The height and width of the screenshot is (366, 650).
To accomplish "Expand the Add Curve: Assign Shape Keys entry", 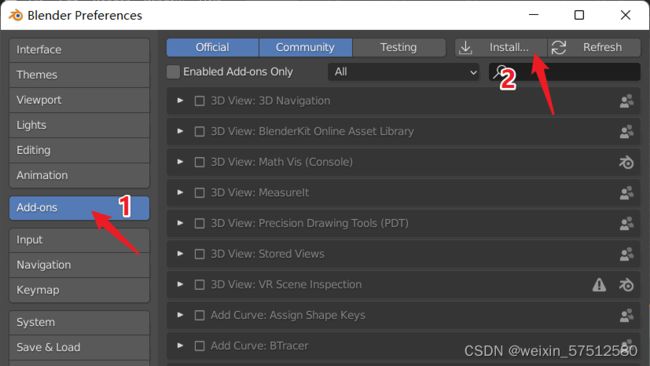I will pyautogui.click(x=180, y=315).
